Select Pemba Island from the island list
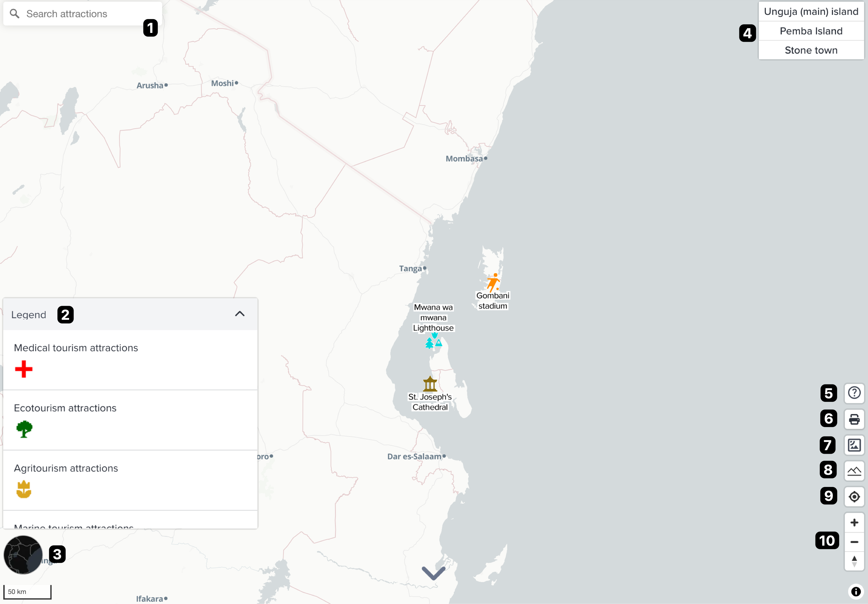Screen dimensions: 868x604 pyautogui.click(x=811, y=31)
